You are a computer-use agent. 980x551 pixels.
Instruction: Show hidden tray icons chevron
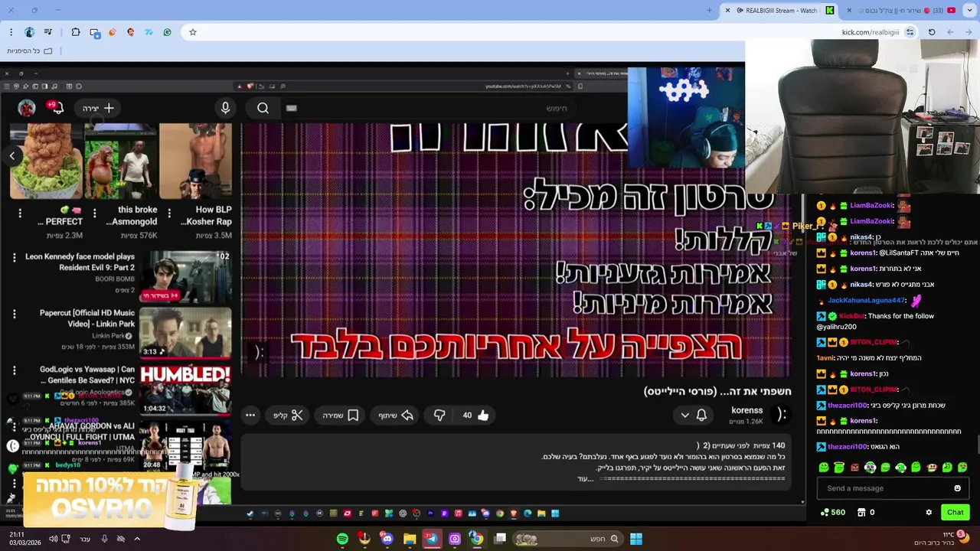137,539
